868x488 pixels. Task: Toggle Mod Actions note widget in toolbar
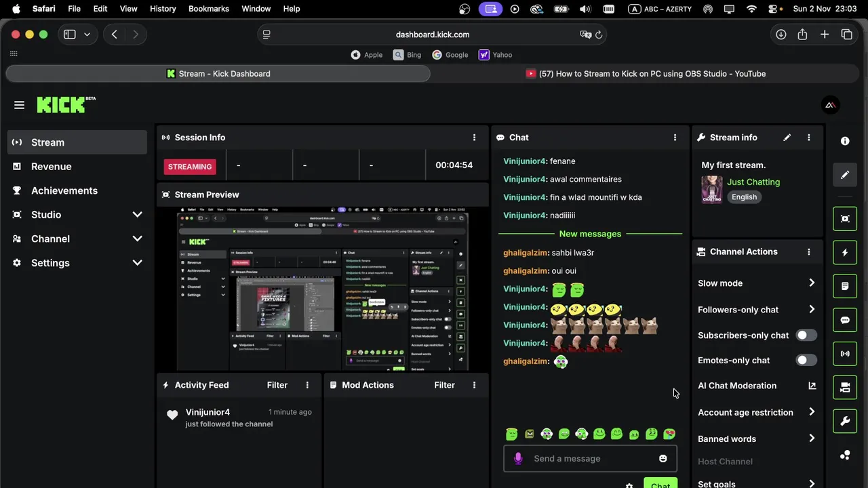click(845, 287)
